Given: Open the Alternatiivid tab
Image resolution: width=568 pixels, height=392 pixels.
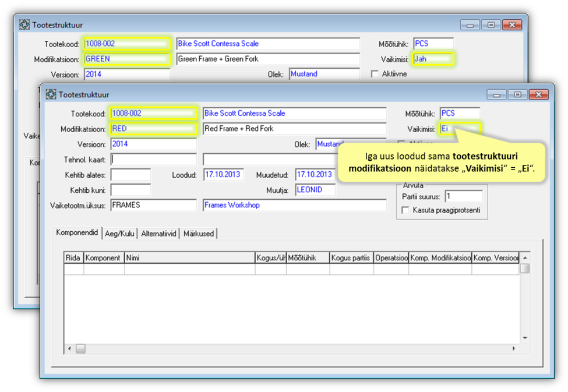Looking at the screenshot, I should tap(158, 234).
